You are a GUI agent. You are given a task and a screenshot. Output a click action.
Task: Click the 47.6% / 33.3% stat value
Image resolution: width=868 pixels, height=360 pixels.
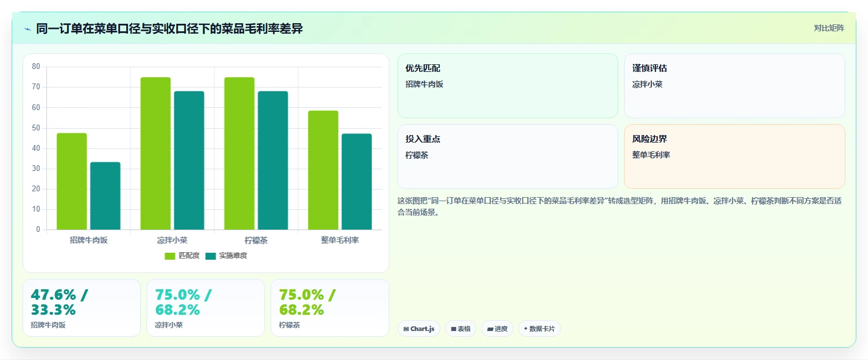click(x=60, y=302)
